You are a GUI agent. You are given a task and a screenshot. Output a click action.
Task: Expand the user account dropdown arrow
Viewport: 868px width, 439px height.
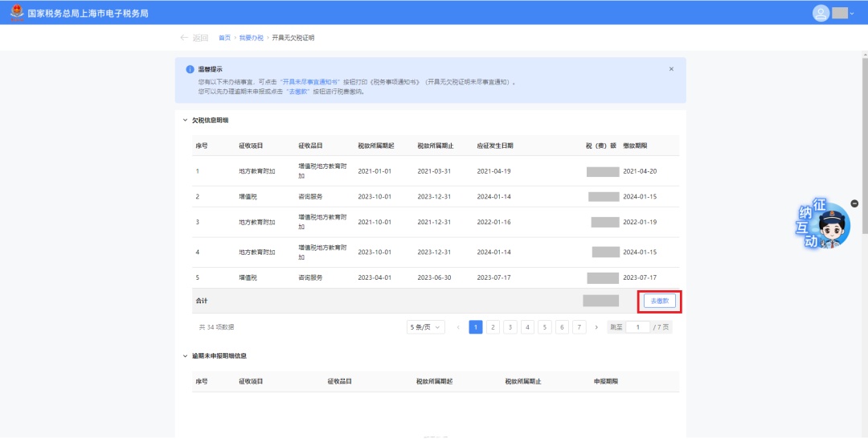(852, 14)
